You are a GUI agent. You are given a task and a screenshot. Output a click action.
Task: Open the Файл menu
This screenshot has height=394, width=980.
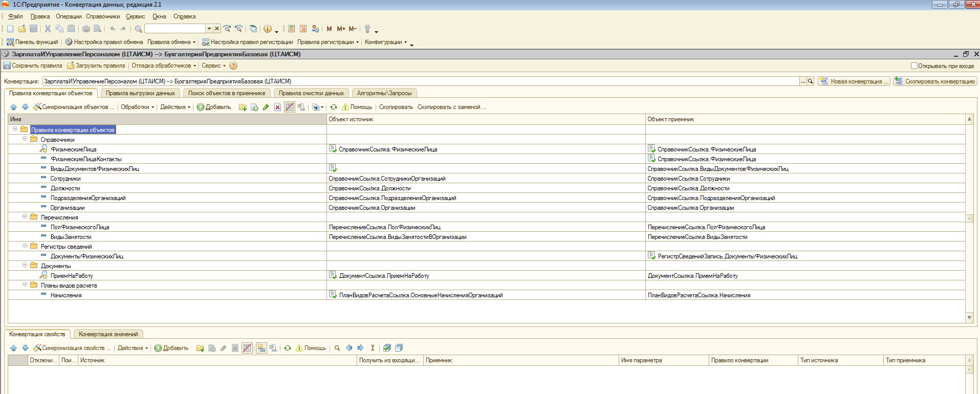point(15,16)
